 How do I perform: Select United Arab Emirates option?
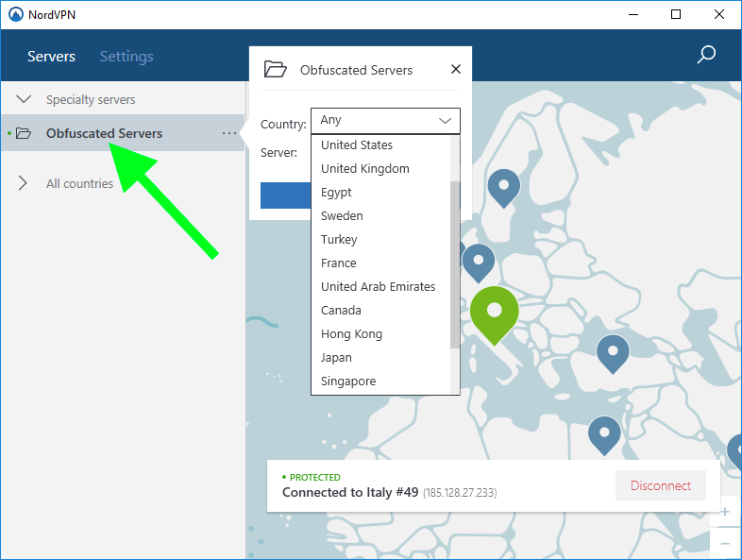(x=381, y=287)
